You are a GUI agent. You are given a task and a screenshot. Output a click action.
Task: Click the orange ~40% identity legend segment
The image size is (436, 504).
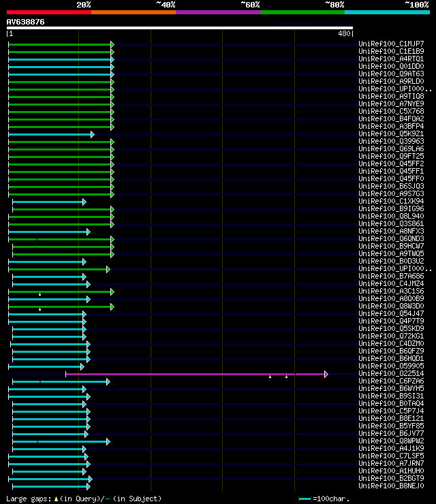(134, 12)
